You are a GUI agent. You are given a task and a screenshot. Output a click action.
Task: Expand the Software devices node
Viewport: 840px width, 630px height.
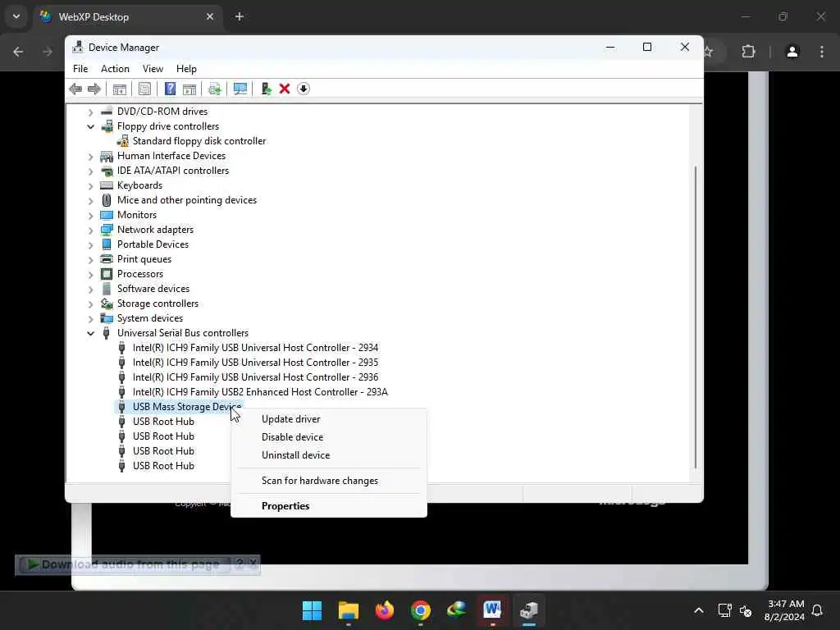90,290
